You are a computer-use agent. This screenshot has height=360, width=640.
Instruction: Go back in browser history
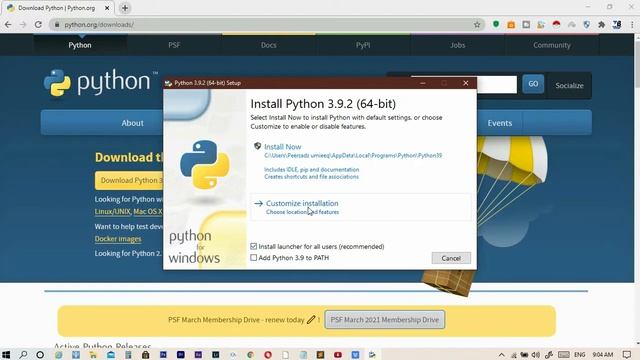click(8, 24)
